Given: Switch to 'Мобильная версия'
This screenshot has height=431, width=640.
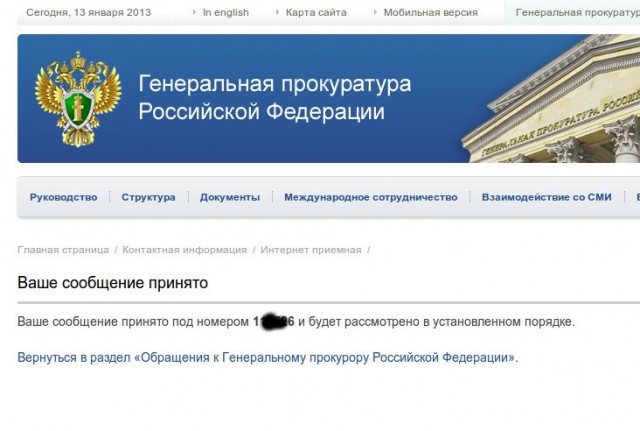Looking at the screenshot, I should [x=431, y=13].
